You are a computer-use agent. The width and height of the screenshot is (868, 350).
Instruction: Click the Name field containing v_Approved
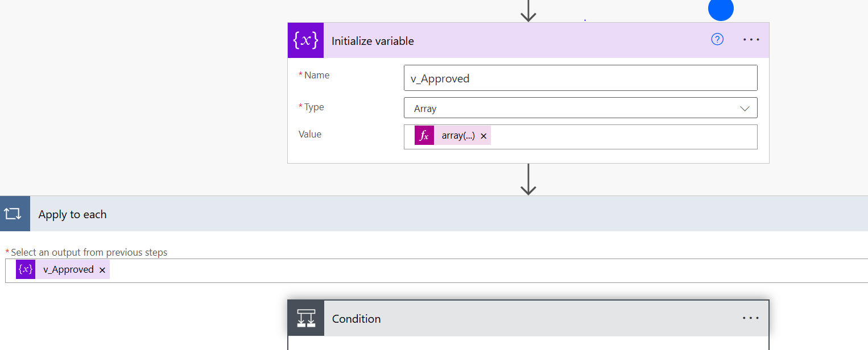[x=580, y=78]
